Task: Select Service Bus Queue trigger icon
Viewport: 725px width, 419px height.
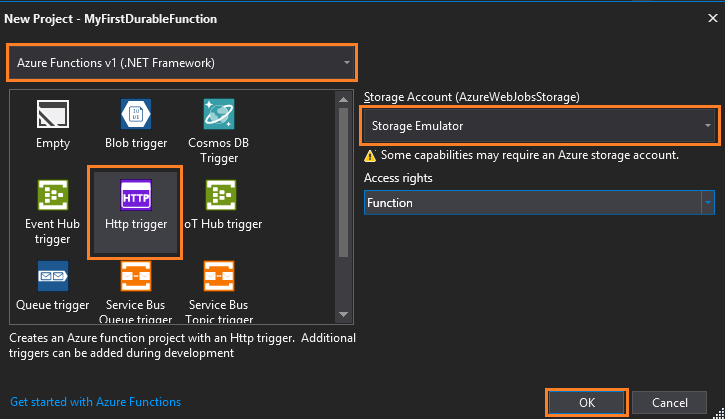Action: (136, 276)
